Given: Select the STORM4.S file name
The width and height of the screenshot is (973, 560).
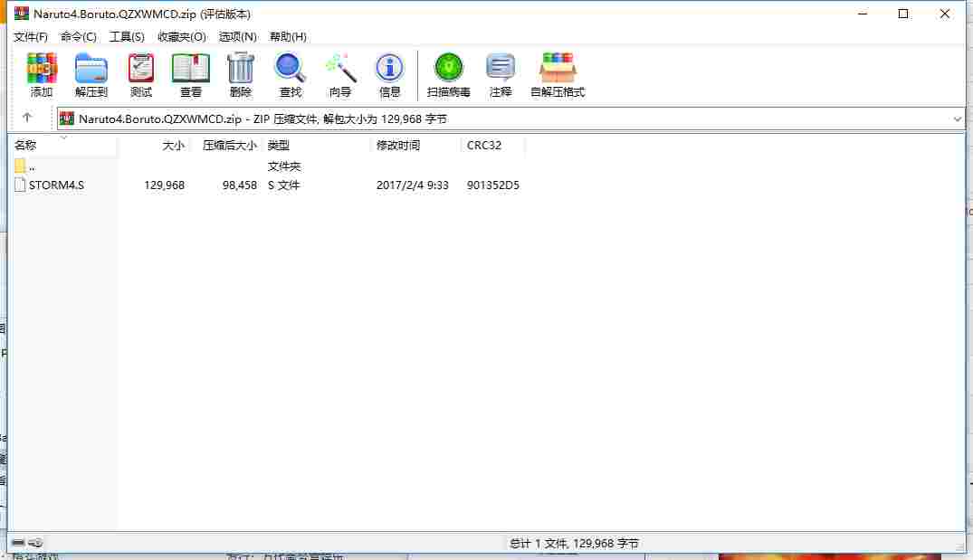Looking at the screenshot, I should (56, 185).
